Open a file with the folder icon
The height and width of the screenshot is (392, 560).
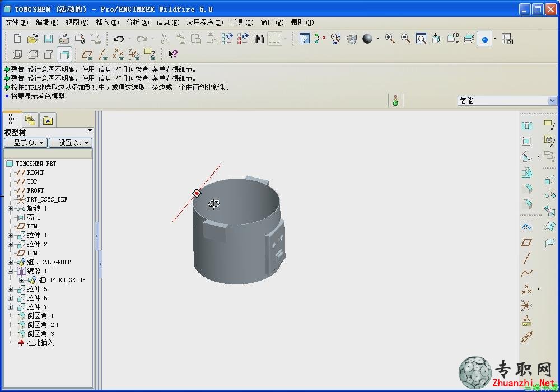[33, 39]
